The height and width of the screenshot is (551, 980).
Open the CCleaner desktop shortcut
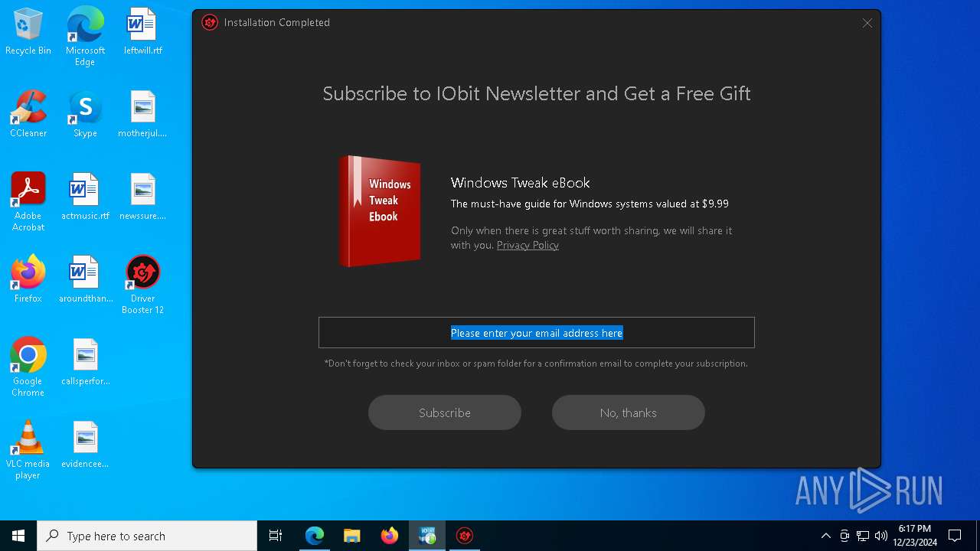click(x=28, y=115)
